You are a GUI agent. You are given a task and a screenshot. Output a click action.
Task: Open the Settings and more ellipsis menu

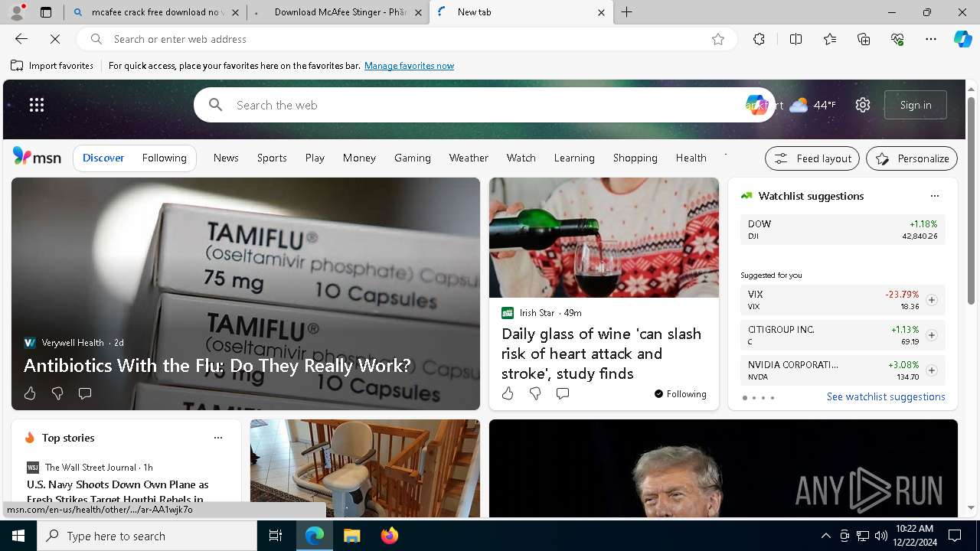(x=931, y=39)
